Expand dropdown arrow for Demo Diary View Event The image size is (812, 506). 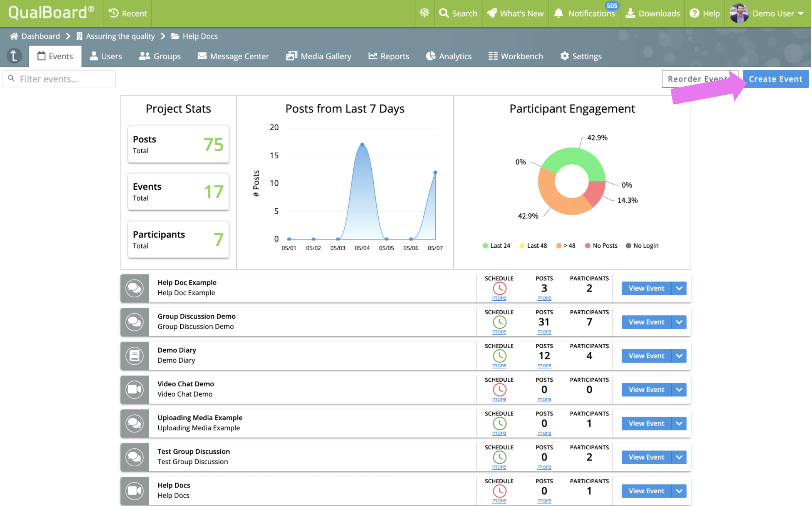click(679, 356)
